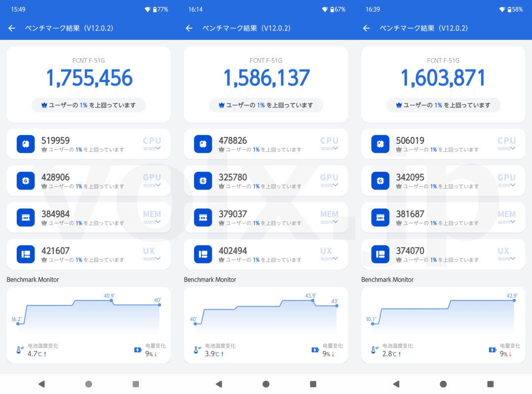
Task: Select the total score 1,586,137
Action: pyautogui.click(x=266, y=78)
